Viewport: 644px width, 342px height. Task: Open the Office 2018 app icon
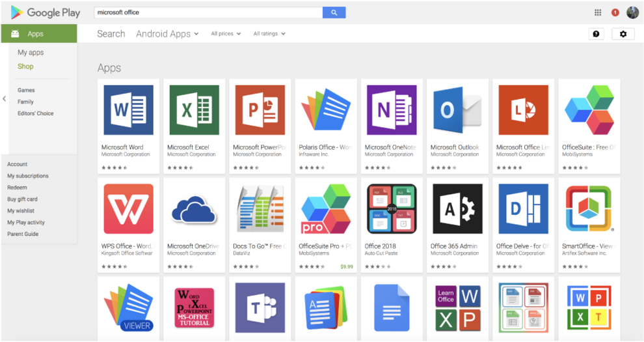[x=392, y=209]
